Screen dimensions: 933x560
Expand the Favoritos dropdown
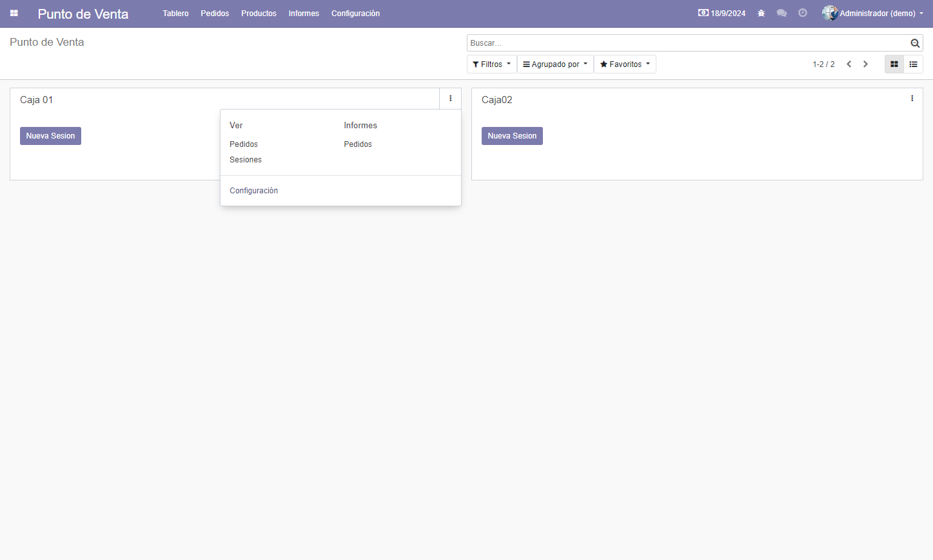click(x=625, y=64)
